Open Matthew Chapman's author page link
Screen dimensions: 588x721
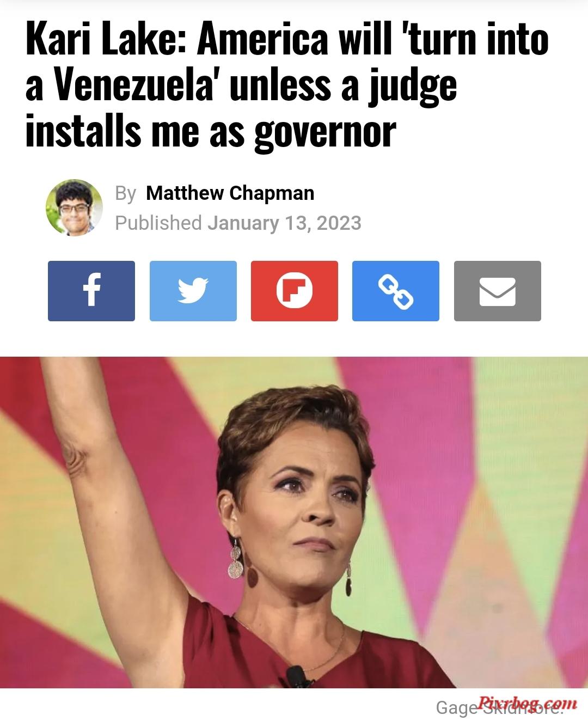(230, 193)
